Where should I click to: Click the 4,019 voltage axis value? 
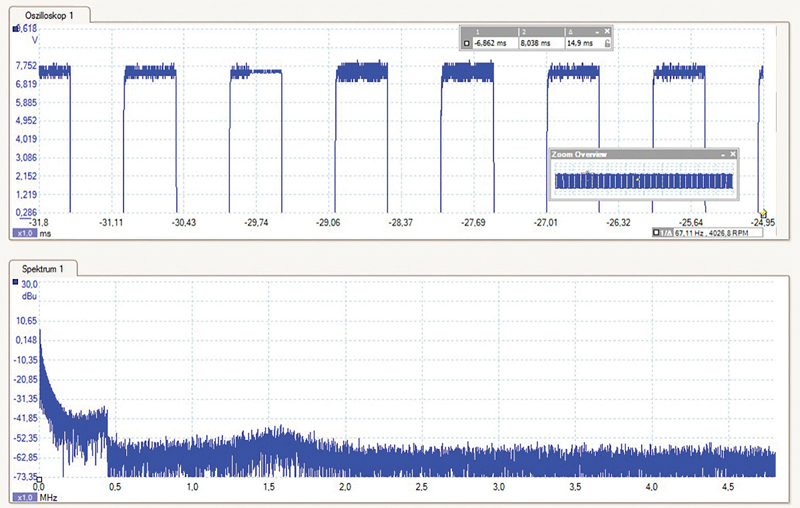tap(27, 139)
